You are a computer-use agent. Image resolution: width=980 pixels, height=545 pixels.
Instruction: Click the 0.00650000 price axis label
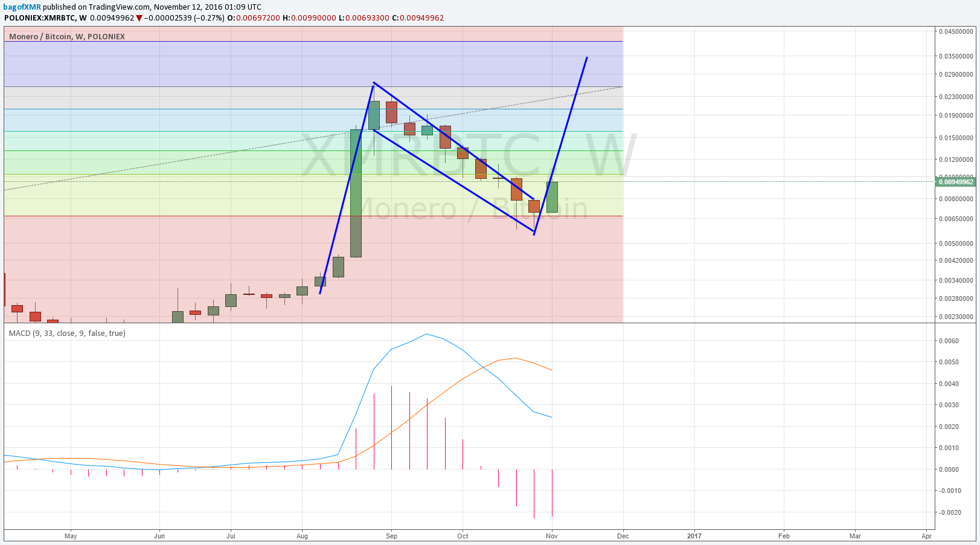click(956, 219)
